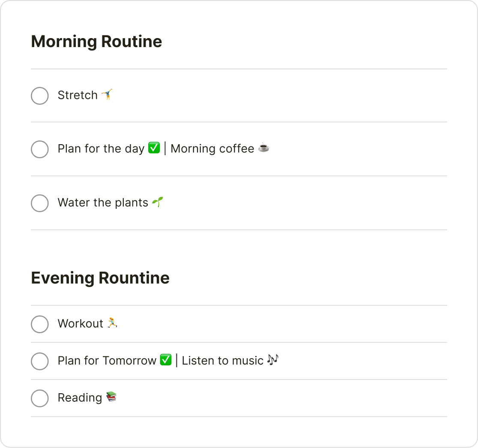
Task: Click the coffee cup emoji icon
Action: [x=264, y=148]
